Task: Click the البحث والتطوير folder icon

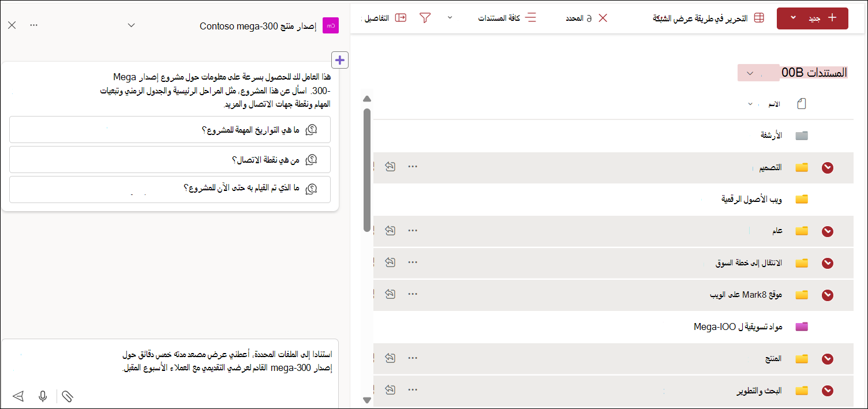Action: point(802,391)
